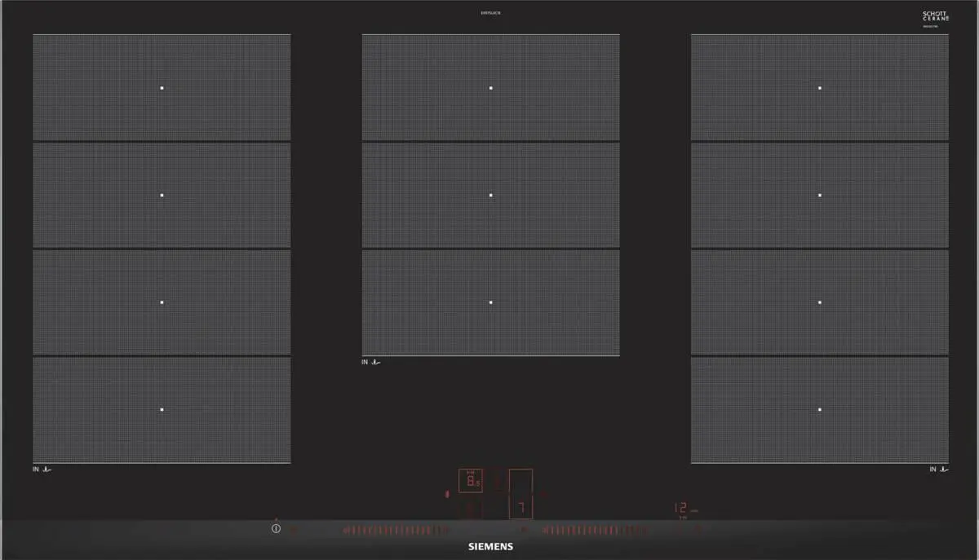Screen dimensions: 979x560
Task: Click the IN induction label under middle column
Action: point(371,362)
